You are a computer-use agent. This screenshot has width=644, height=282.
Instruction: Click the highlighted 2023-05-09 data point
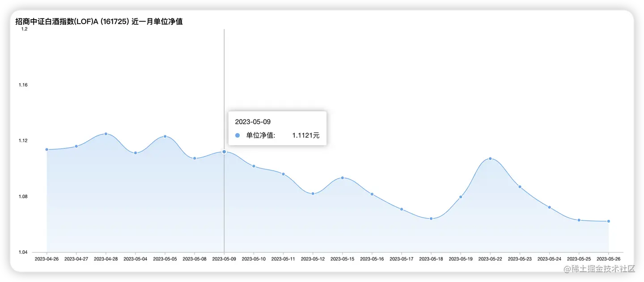coord(224,152)
